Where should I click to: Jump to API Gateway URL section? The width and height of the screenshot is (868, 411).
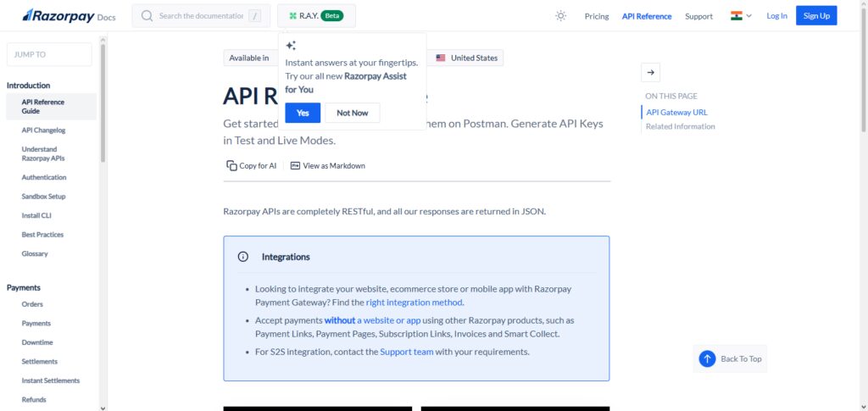point(676,113)
